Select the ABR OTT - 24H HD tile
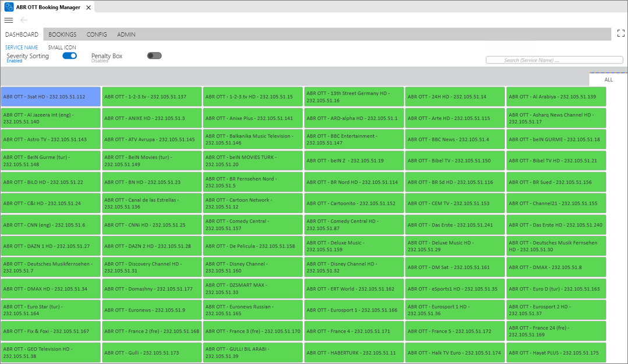Viewport: 628px width, 364px height. 455,97
